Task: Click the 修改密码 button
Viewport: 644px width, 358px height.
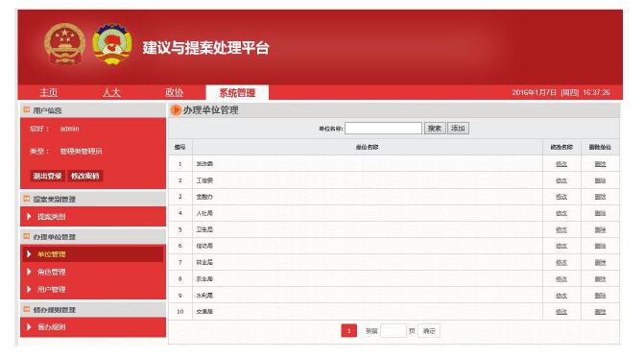Action: point(85,176)
